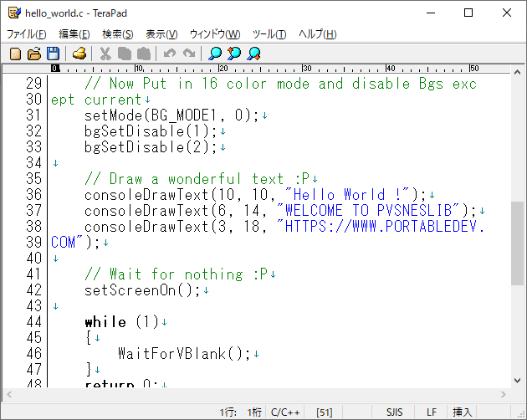The image size is (527, 420).
Task: Click the ruler mark 20 above editor
Action: point(223,69)
